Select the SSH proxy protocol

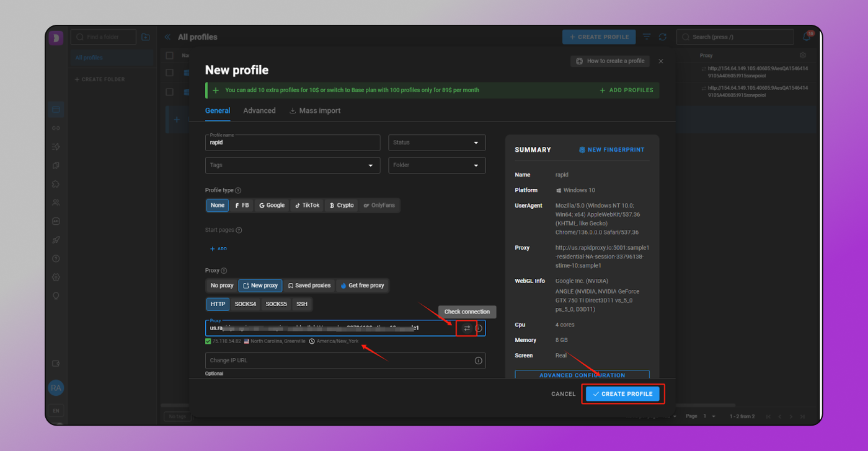pyautogui.click(x=302, y=304)
